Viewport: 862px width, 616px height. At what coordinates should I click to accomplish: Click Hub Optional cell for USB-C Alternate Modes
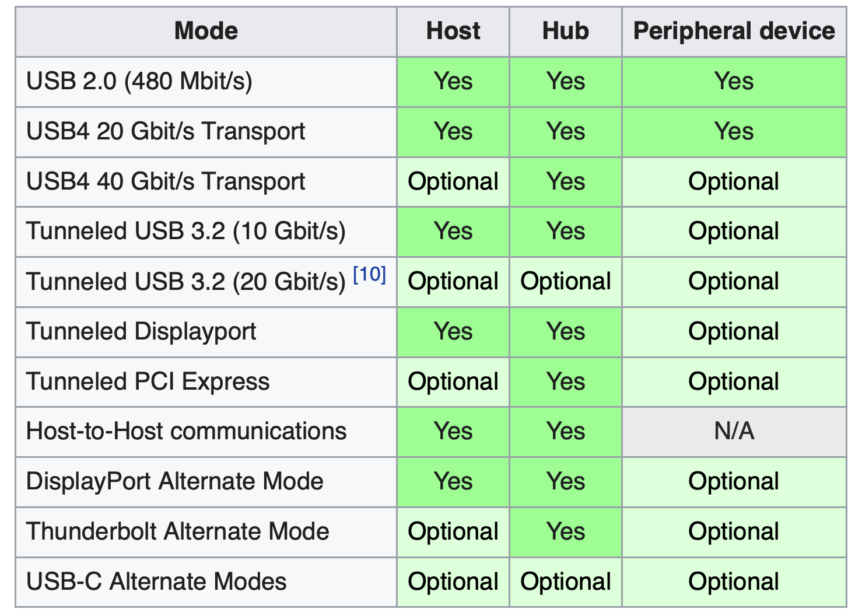click(x=566, y=582)
